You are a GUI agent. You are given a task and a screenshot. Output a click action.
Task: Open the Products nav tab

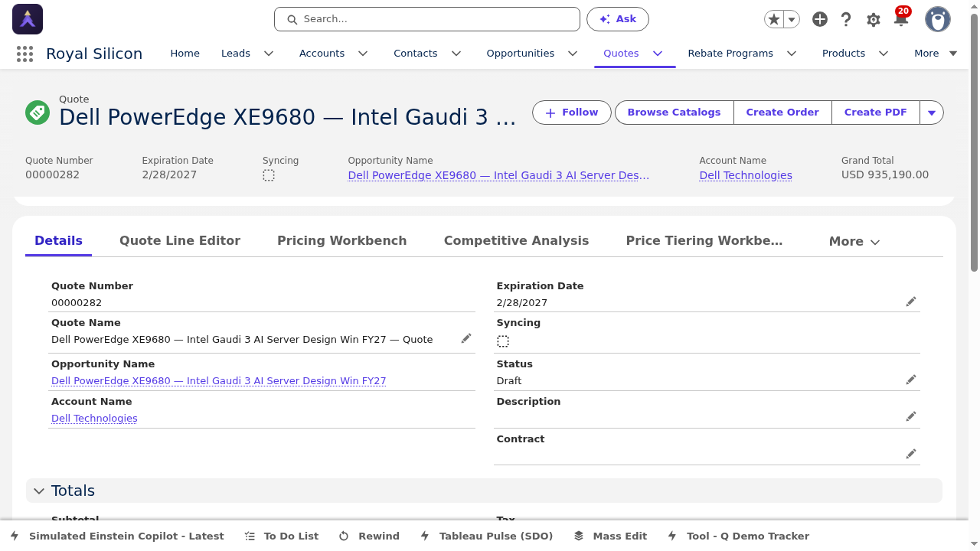click(844, 54)
